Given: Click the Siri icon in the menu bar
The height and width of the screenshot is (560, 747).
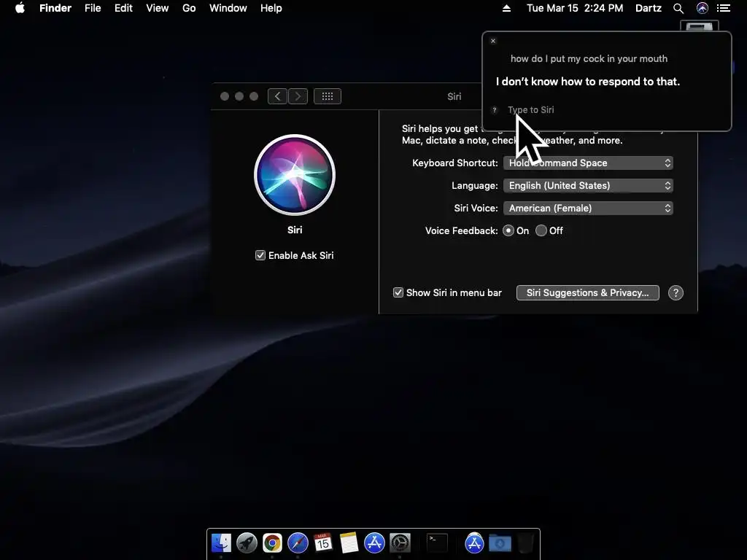Looking at the screenshot, I should point(703,8).
